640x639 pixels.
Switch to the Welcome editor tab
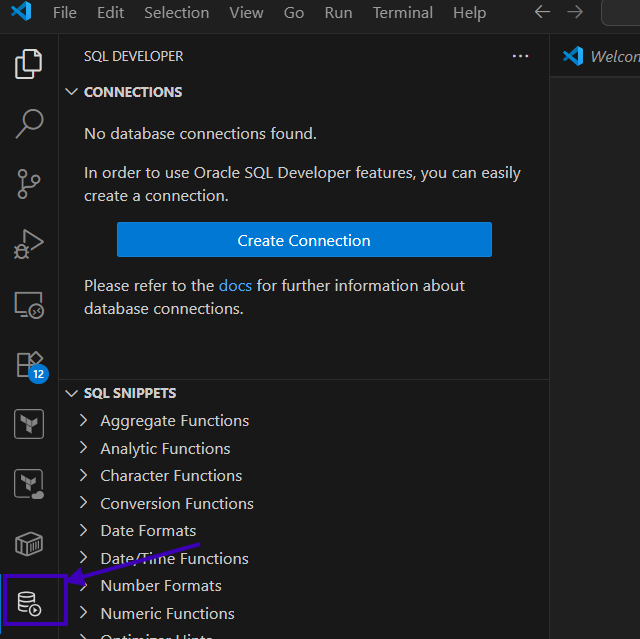pyautogui.click(x=605, y=56)
